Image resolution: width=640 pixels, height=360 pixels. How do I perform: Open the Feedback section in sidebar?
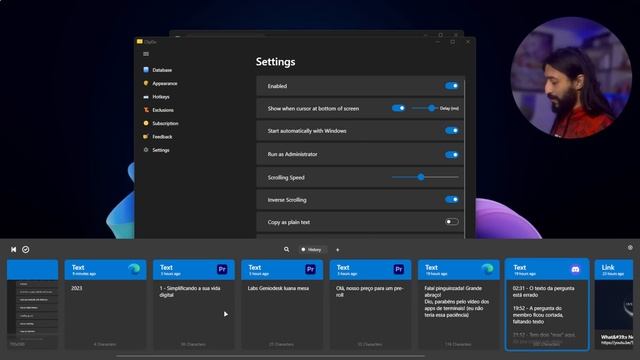[158, 137]
